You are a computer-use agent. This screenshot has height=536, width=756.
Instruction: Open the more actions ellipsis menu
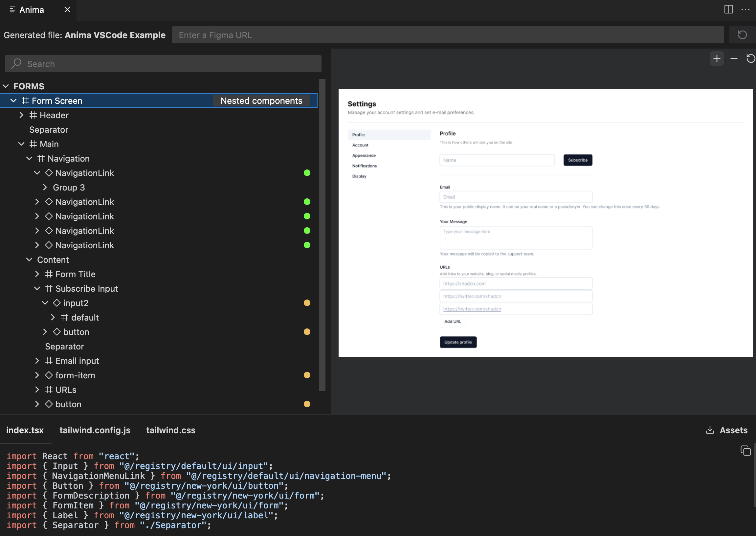[x=745, y=10]
